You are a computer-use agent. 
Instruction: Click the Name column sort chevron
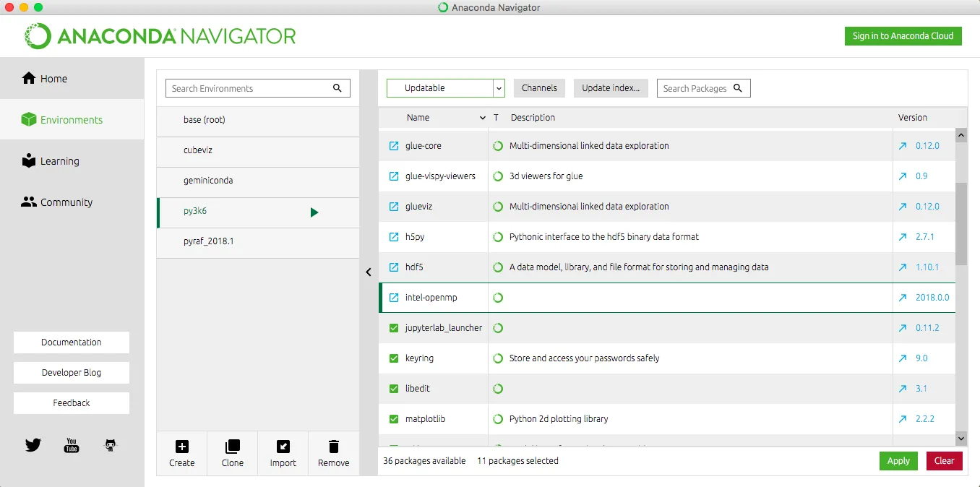click(483, 118)
